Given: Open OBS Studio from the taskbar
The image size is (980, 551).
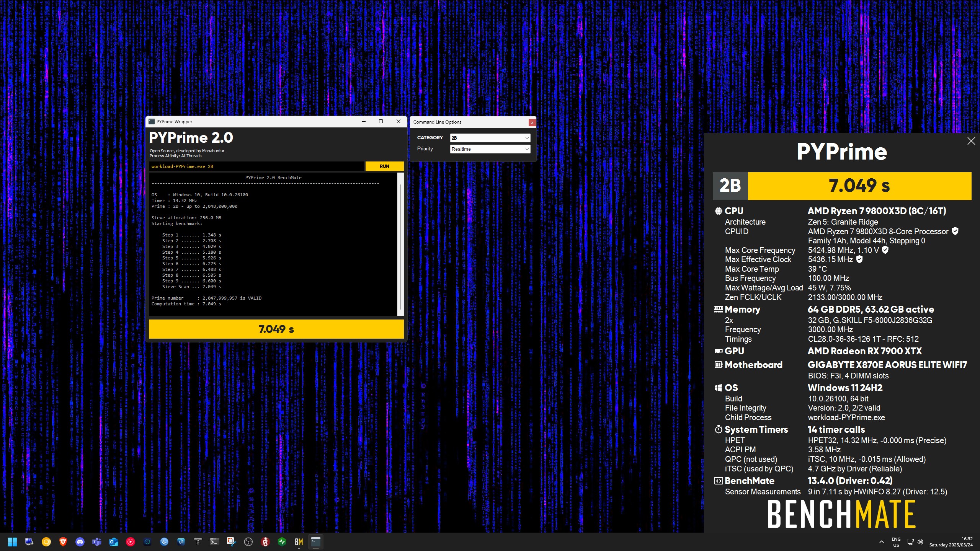Looking at the screenshot, I should point(248,542).
